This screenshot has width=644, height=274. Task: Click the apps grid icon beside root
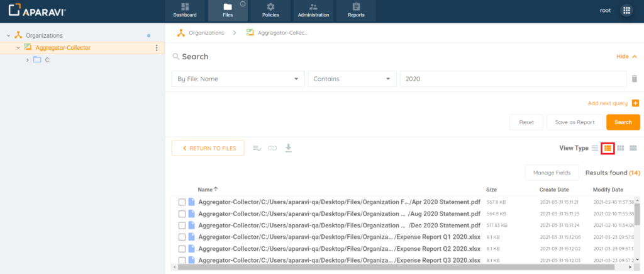click(626, 11)
